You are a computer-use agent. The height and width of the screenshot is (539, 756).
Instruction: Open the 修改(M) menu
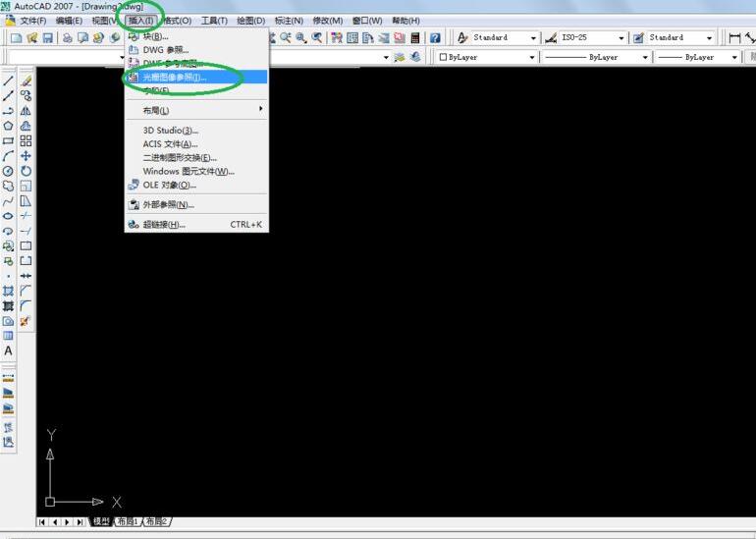click(x=327, y=21)
